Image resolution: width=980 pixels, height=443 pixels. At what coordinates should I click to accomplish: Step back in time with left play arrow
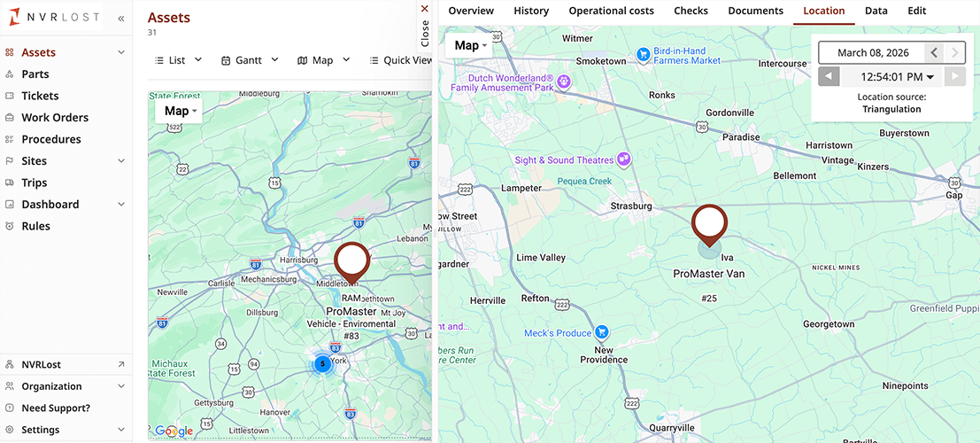pyautogui.click(x=829, y=77)
